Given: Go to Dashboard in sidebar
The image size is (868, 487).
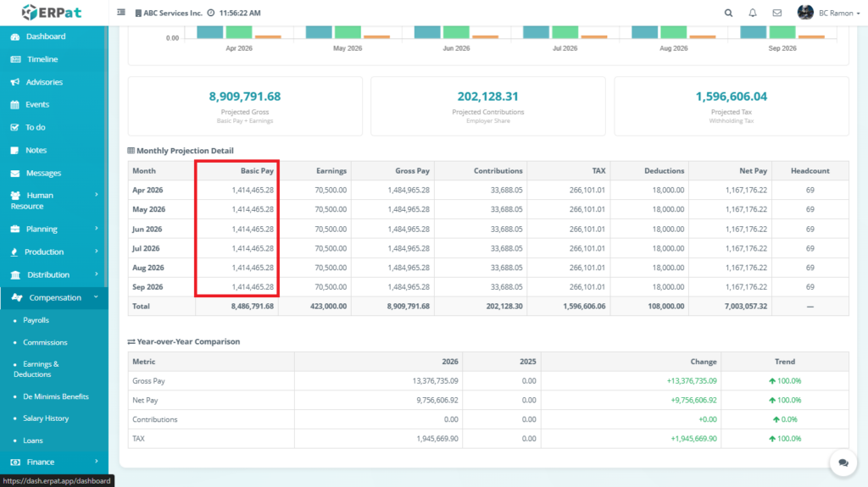Looking at the screenshot, I should click(x=45, y=36).
